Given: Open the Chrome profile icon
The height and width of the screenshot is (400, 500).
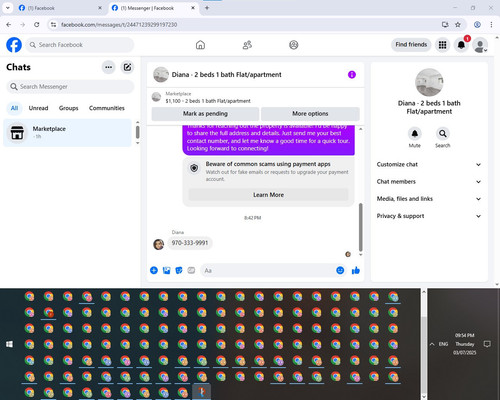Looking at the screenshot, I should 477,24.
